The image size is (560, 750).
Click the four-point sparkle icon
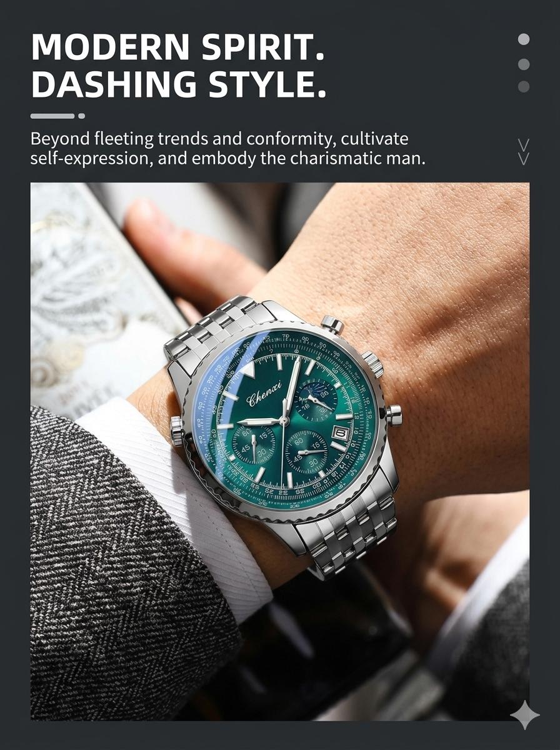524,714
